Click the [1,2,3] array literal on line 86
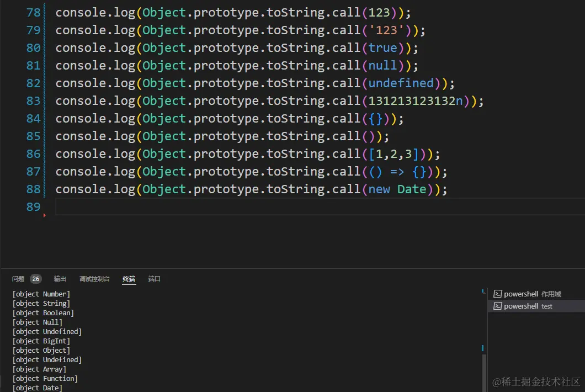585x392 pixels. 393,154
